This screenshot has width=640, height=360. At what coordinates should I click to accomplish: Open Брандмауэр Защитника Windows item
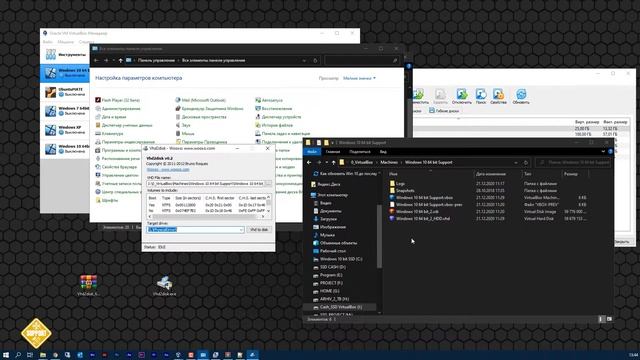[209, 109]
